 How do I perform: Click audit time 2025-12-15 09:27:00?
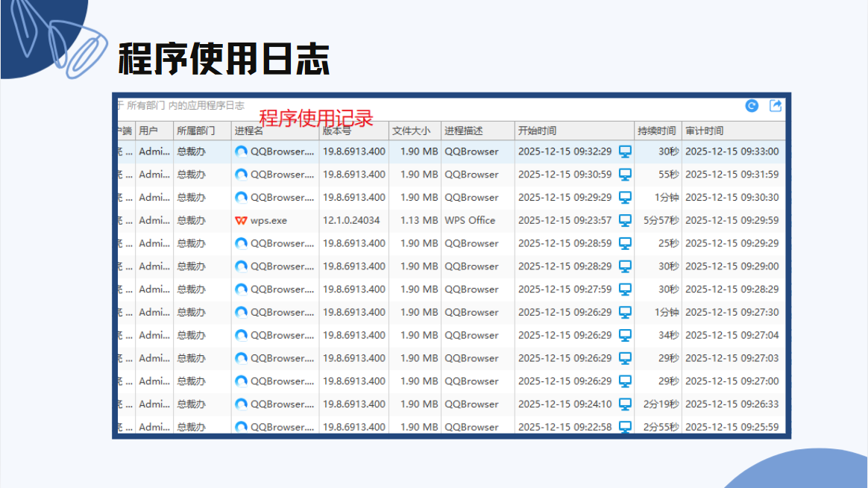(732, 381)
